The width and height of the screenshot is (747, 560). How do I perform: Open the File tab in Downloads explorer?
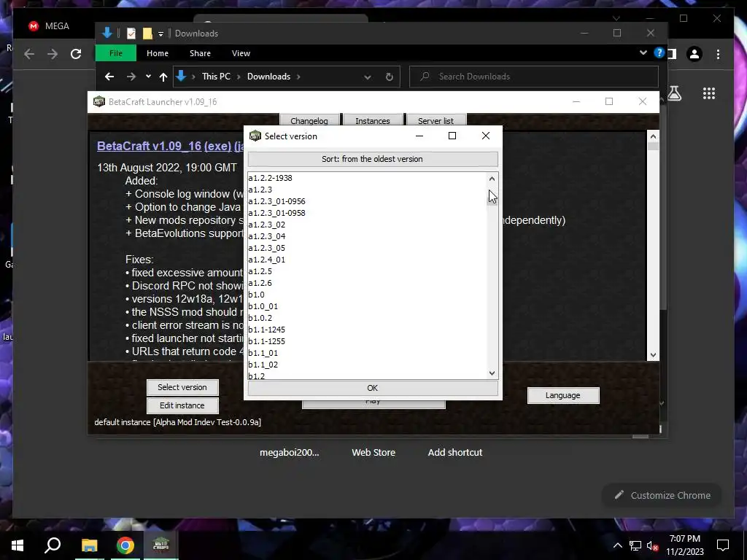116,53
